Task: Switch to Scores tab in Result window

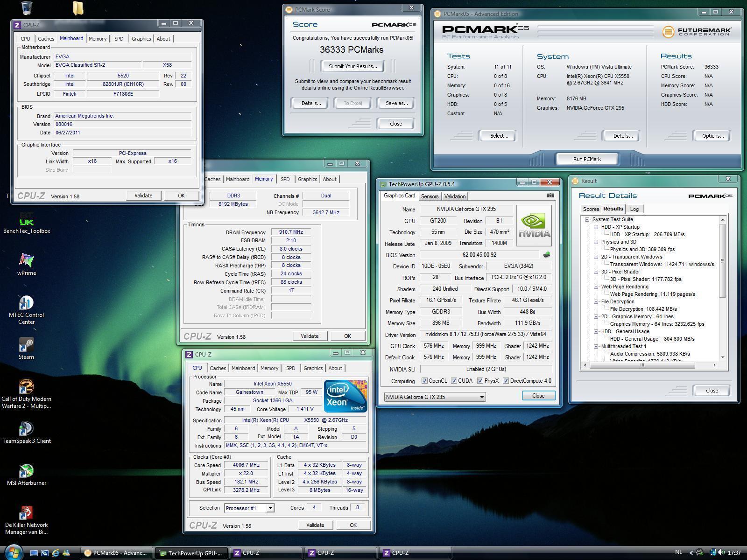Action: click(591, 209)
